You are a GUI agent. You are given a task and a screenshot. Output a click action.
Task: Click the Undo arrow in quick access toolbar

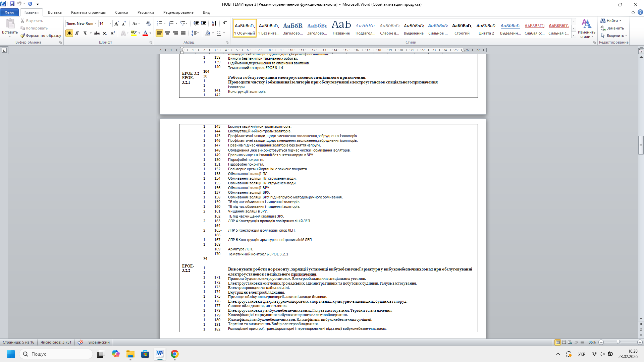coord(19,4)
